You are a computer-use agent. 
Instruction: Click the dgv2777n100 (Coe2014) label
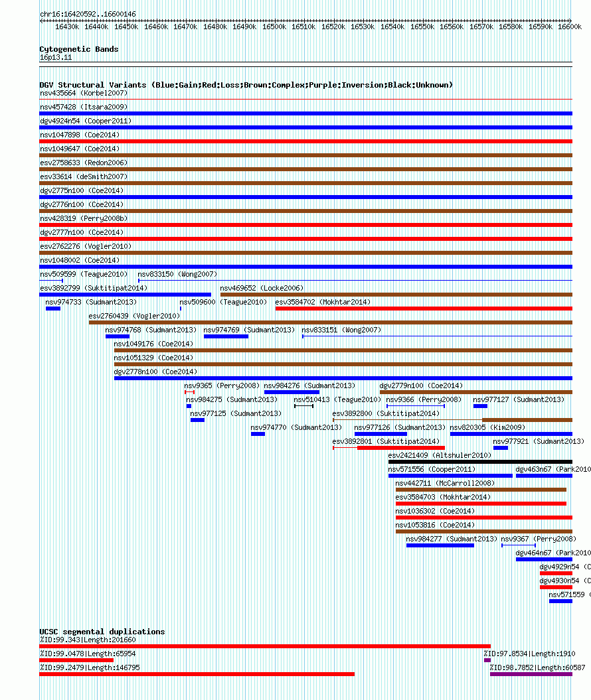click(x=82, y=232)
